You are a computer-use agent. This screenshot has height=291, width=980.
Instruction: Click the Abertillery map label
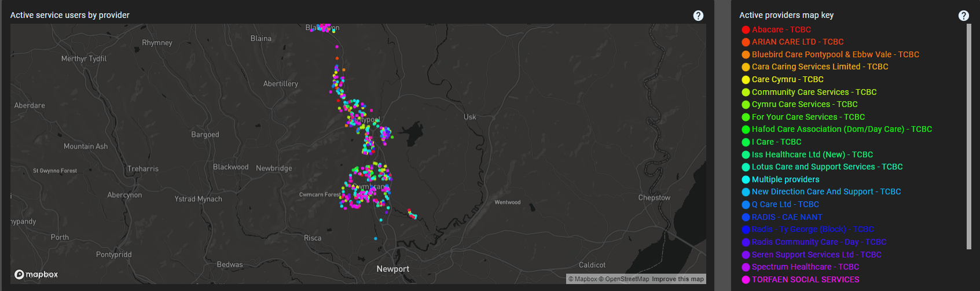pos(281,84)
